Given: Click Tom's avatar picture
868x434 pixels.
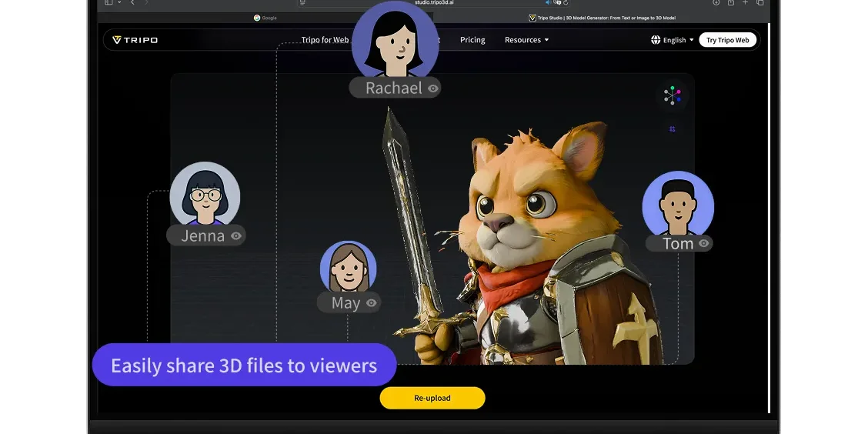Looking at the screenshot, I should (678, 203).
